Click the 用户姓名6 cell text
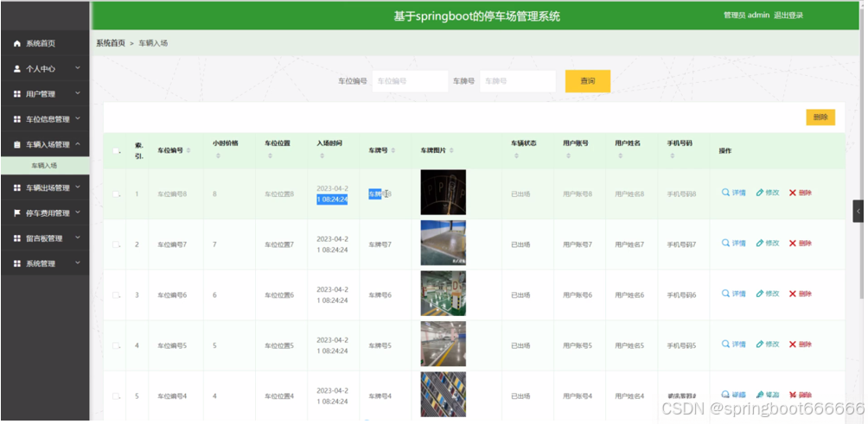 point(629,295)
